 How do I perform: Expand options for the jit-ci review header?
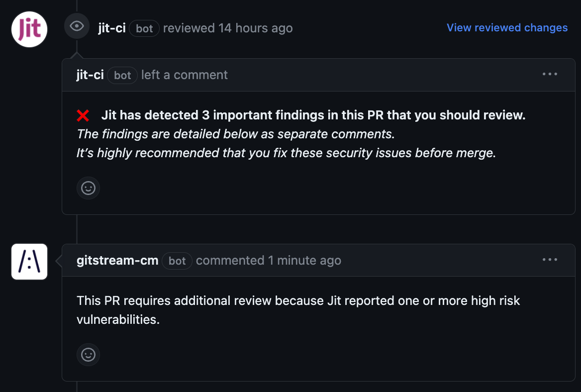click(x=550, y=74)
